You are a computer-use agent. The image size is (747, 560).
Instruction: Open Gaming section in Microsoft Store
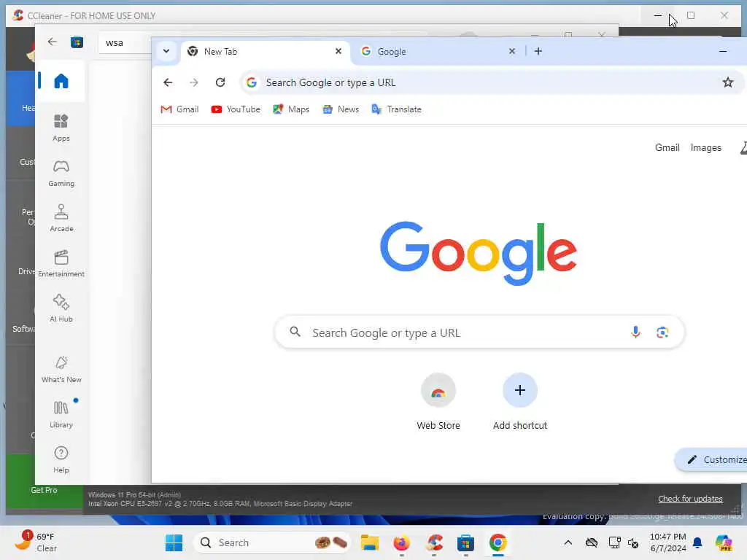pyautogui.click(x=61, y=174)
